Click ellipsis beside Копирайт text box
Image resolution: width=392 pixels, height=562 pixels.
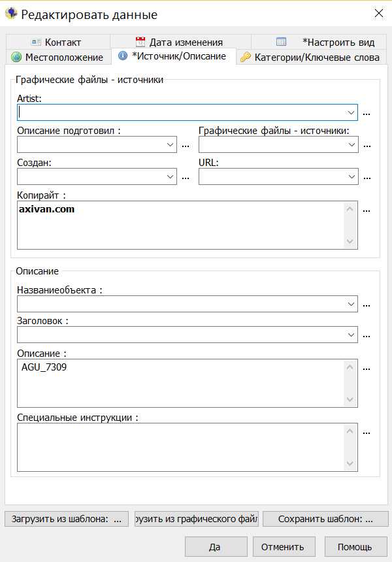367,210
